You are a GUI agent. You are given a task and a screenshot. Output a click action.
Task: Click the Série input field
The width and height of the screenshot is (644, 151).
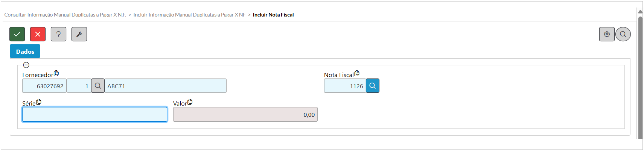pos(94,115)
